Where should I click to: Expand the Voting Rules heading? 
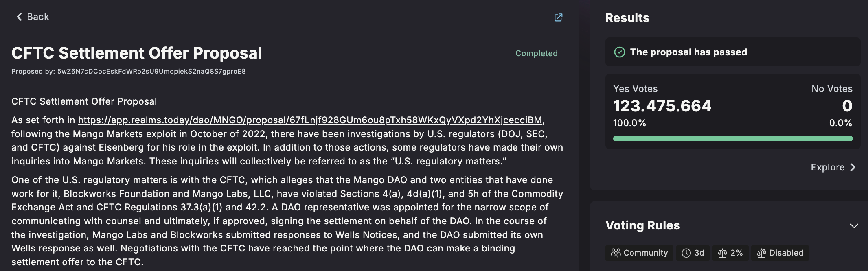pos(642,225)
